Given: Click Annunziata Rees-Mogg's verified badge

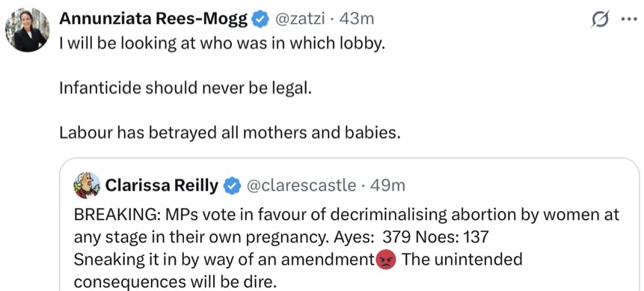Looking at the screenshot, I should click(x=260, y=19).
